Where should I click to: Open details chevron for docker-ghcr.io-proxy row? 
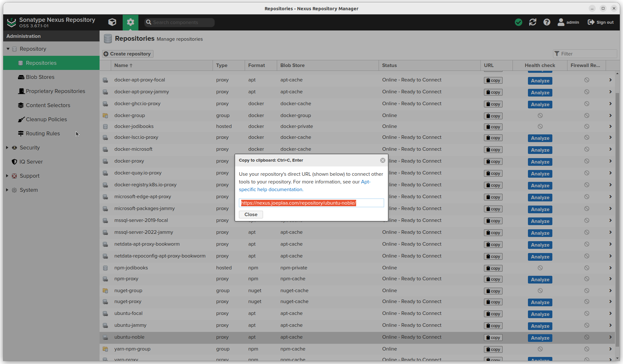(610, 104)
